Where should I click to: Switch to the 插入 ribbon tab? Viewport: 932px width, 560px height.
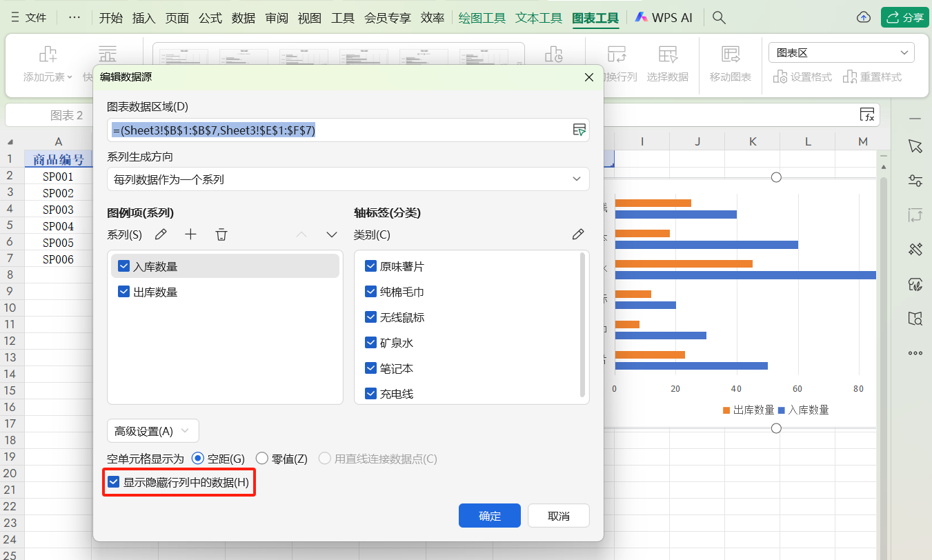pos(144,18)
